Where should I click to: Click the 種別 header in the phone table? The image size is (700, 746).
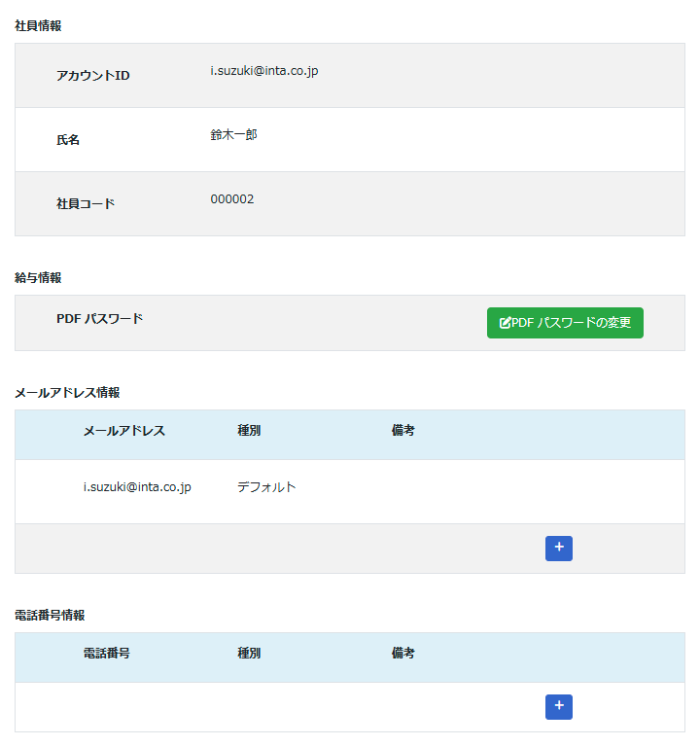point(249,654)
